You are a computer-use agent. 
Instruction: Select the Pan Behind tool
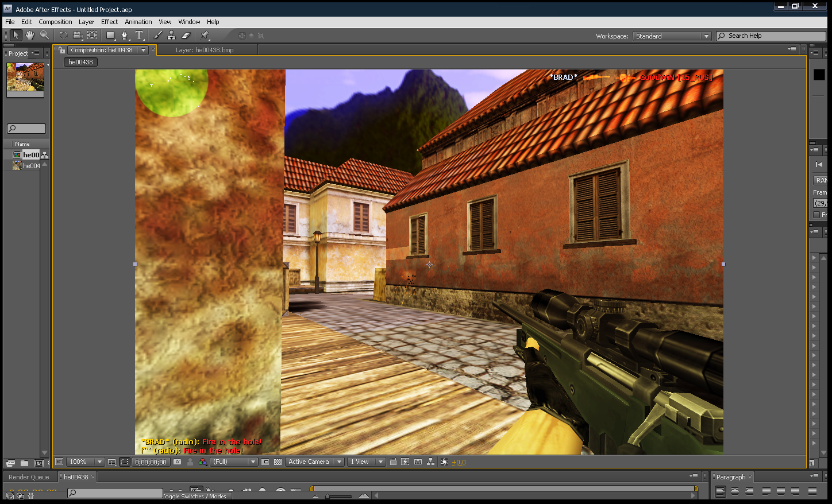click(x=92, y=36)
